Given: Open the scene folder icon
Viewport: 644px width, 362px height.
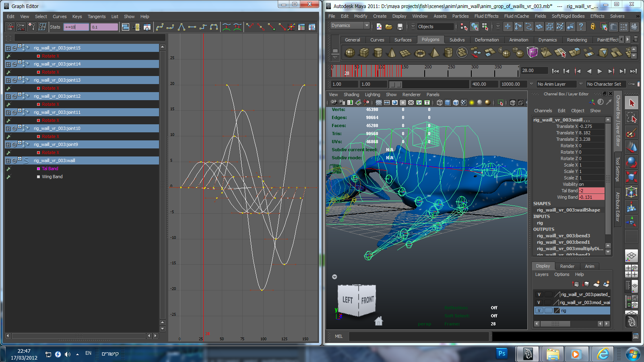Looking at the screenshot, I should pyautogui.click(x=389, y=27).
